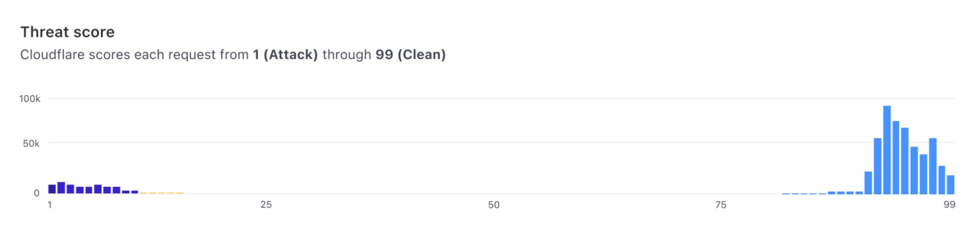Click the blue bar just right of the tallest
980x233 pixels.
[896, 157]
